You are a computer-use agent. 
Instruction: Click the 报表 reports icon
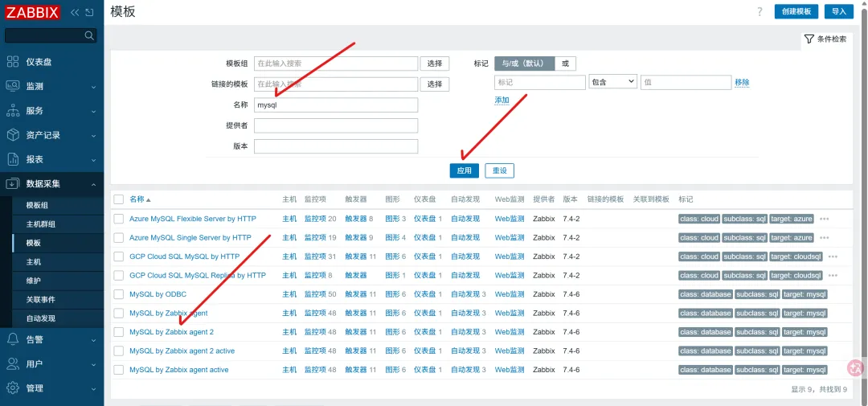(13, 159)
